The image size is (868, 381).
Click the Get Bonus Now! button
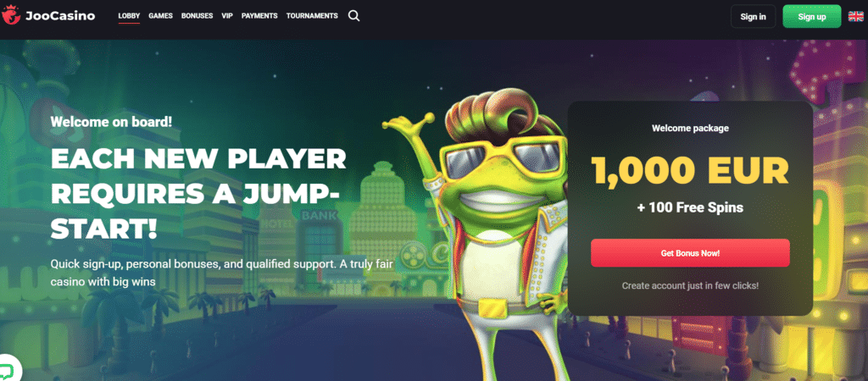coord(690,253)
